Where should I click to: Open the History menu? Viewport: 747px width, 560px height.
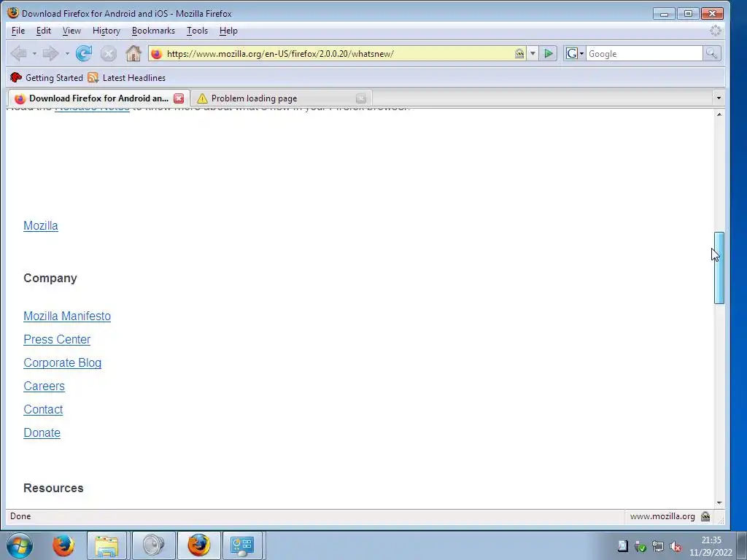(x=107, y=31)
